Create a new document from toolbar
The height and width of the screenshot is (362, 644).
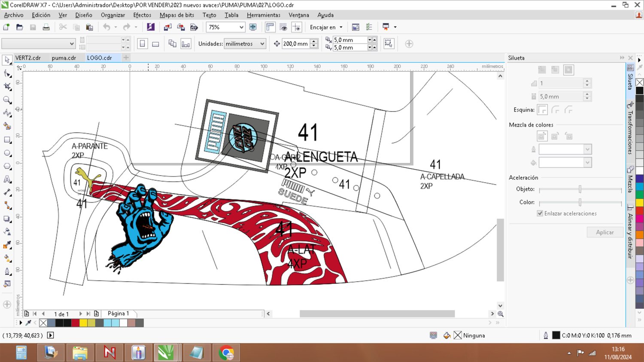tap(6, 27)
